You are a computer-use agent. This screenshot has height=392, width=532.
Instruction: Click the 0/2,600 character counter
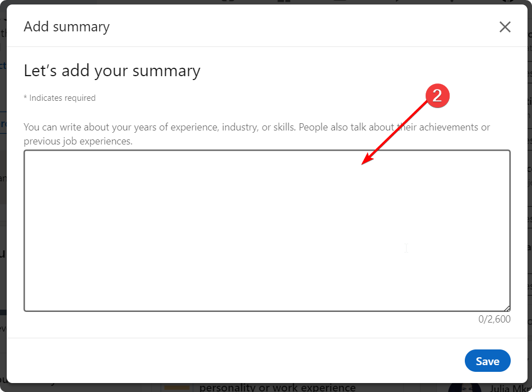coord(494,319)
